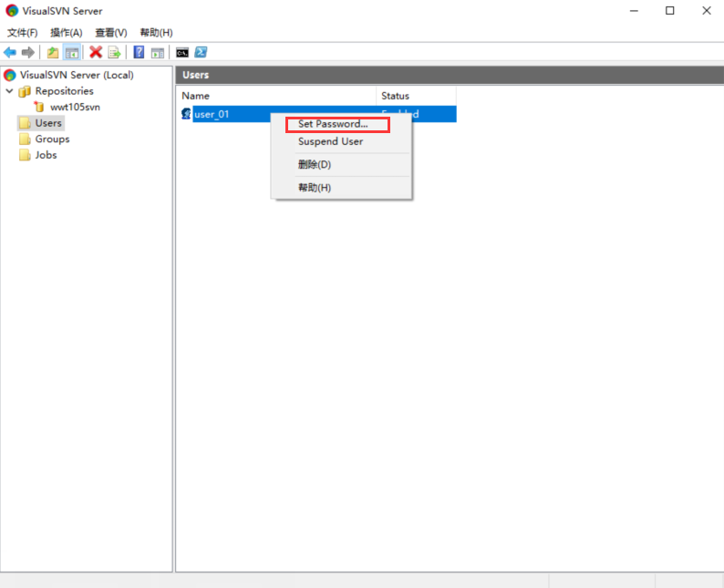The height and width of the screenshot is (588, 724).
Task: Select the wwt105svn repository
Action: (x=74, y=107)
